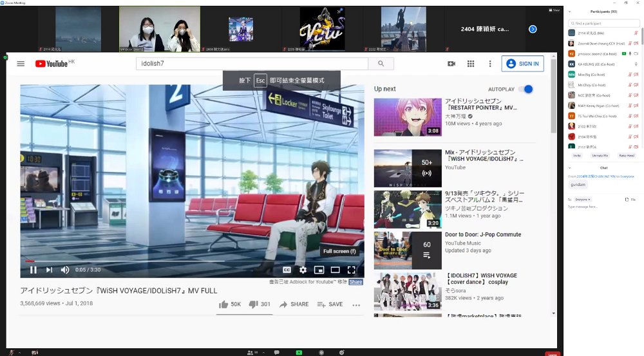This screenshot has height=356, width=644.
Task: Open the player settings gear
Action: (303, 270)
